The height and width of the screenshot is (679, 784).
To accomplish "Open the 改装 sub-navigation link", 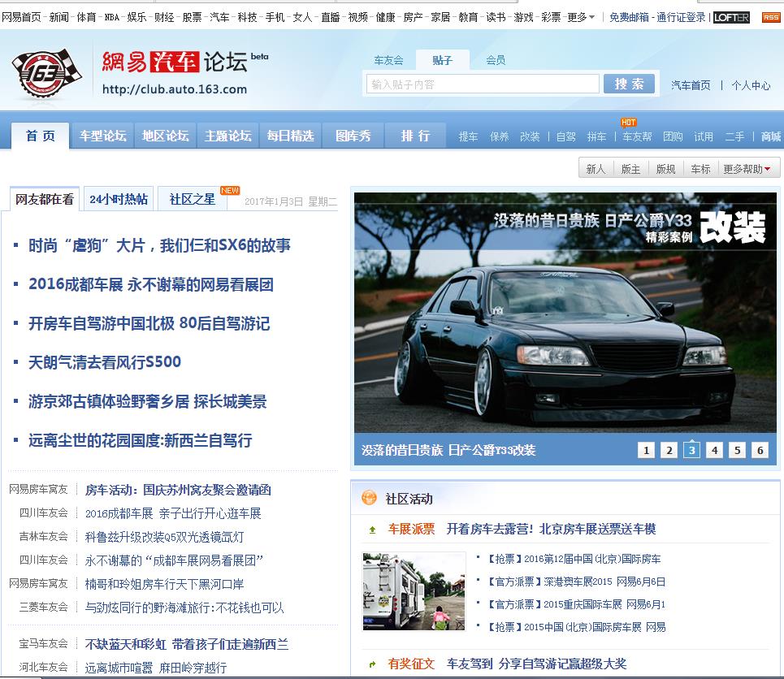I will pos(530,136).
